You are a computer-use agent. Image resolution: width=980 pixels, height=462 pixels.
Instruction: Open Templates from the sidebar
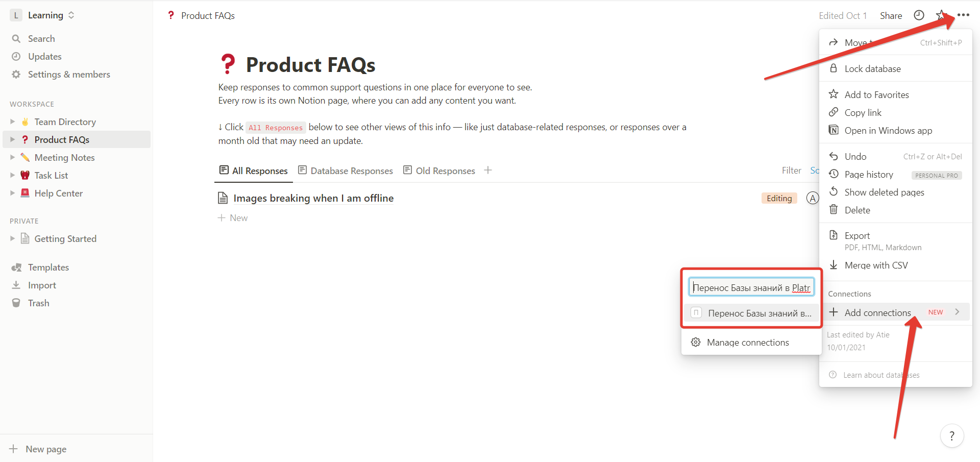[x=48, y=268]
